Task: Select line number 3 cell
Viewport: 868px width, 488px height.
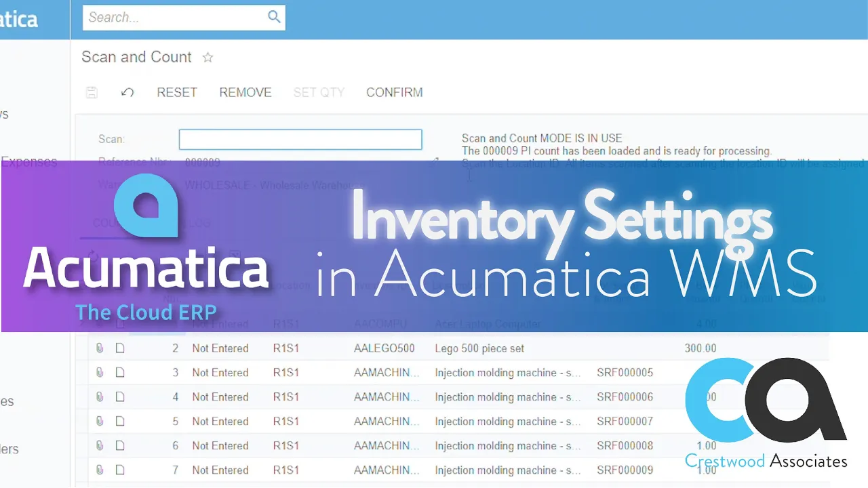Action: pyautogui.click(x=176, y=373)
